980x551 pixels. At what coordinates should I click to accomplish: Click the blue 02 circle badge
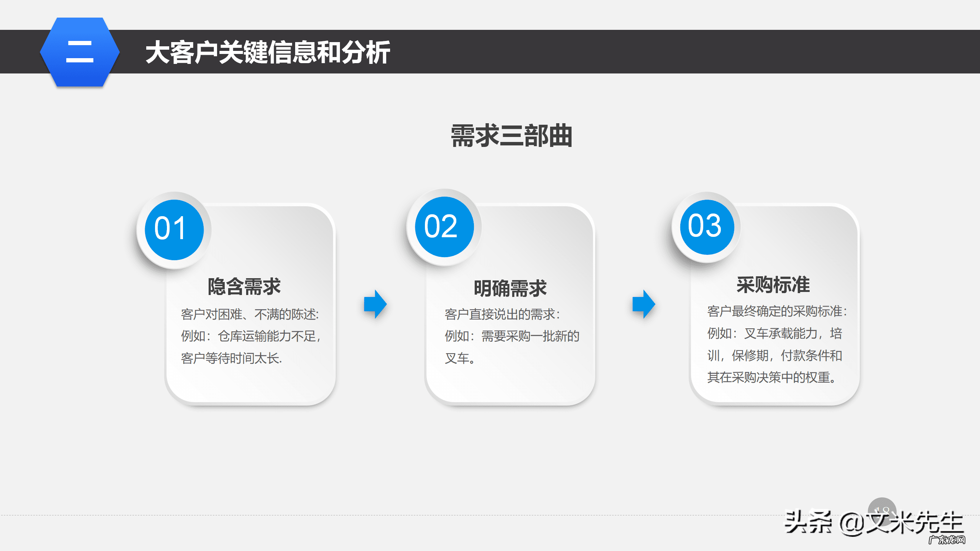pos(444,227)
